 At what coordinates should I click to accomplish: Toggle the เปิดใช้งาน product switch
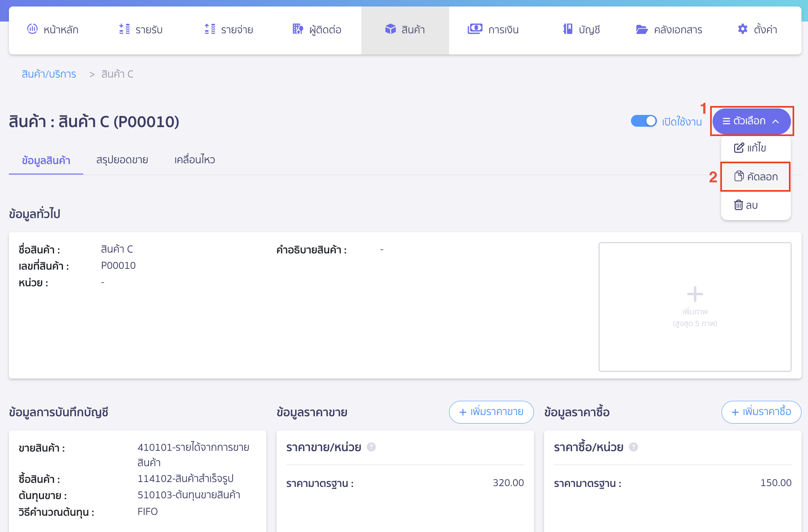pyautogui.click(x=644, y=121)
